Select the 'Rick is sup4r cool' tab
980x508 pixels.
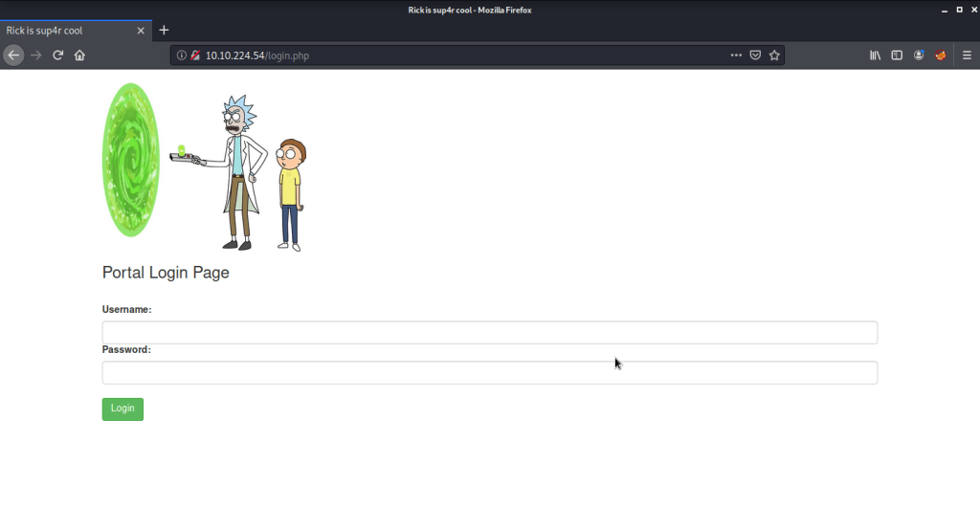[67, 31]
